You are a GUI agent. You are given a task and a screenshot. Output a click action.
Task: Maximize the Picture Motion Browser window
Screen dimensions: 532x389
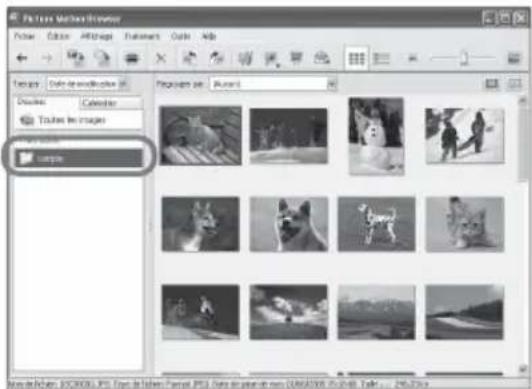click(x=504, y=18)
